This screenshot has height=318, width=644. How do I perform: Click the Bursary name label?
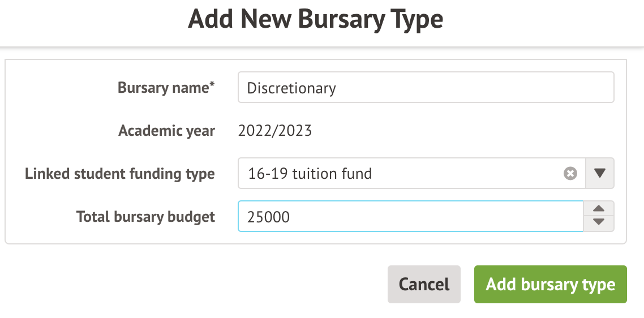(163, 88)
